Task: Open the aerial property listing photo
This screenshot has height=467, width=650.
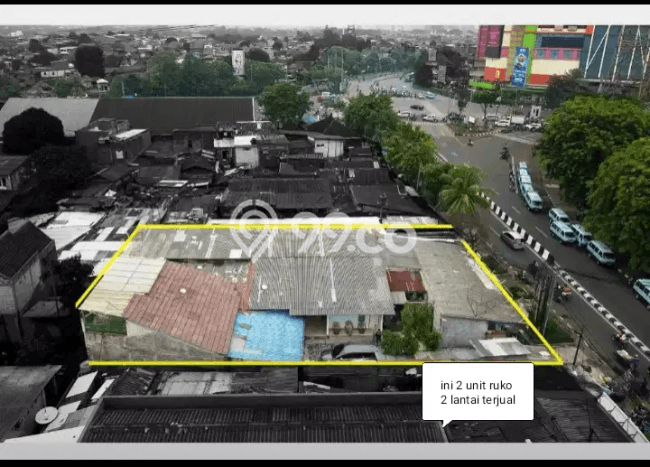Action: (325, 234)
